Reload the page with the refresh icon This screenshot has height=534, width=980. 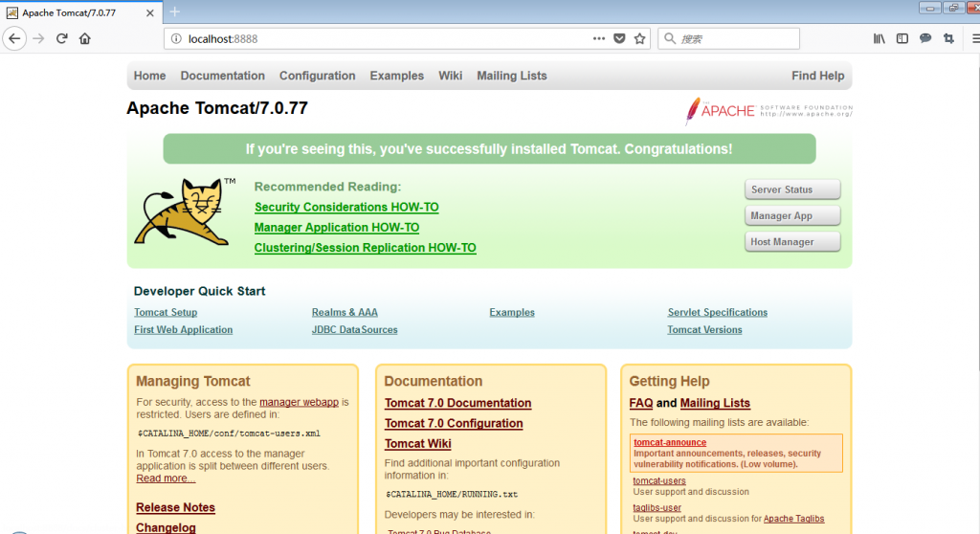point(61,39)
